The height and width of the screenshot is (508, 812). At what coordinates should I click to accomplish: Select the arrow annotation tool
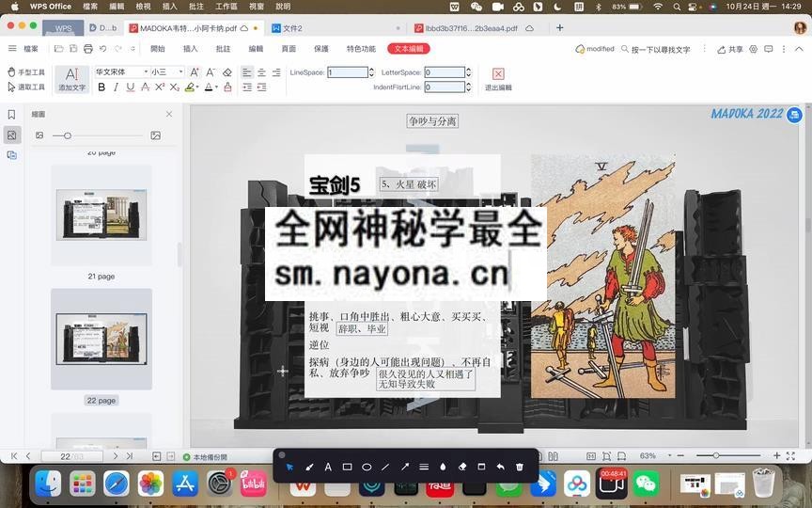(404, 467)
